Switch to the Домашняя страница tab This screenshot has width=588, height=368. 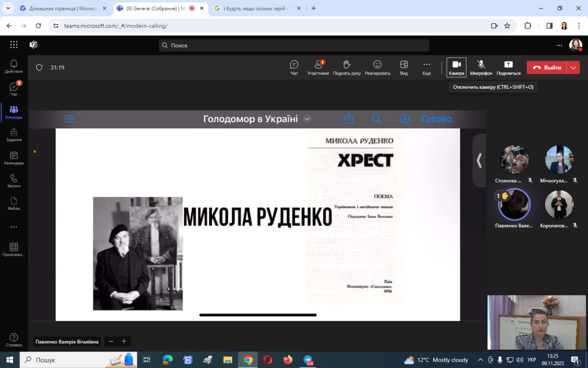[x=63, y=8]
